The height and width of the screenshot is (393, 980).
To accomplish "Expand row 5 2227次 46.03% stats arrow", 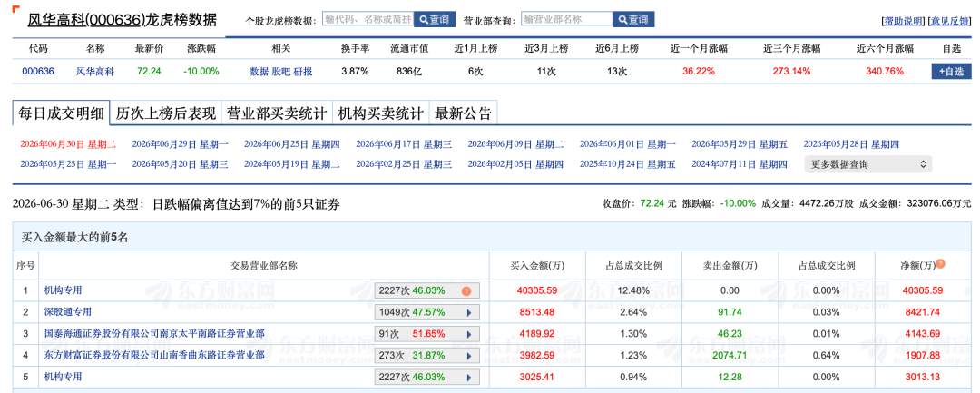I will (x=469, y=378).
